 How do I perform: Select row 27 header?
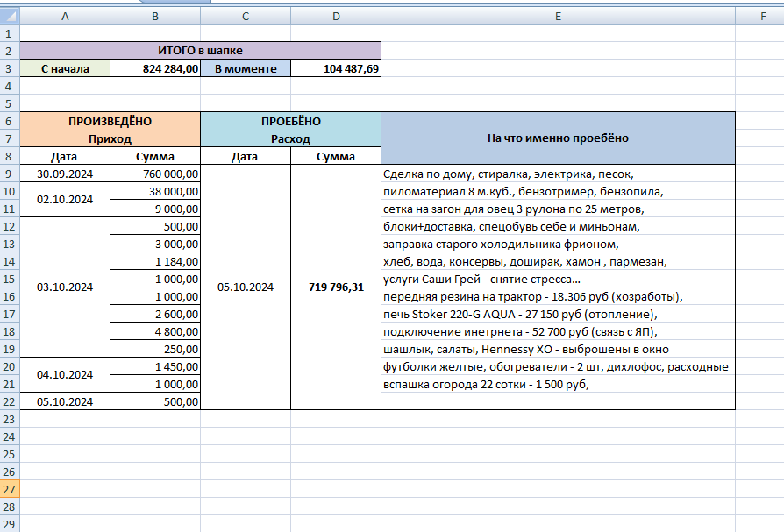10,489
